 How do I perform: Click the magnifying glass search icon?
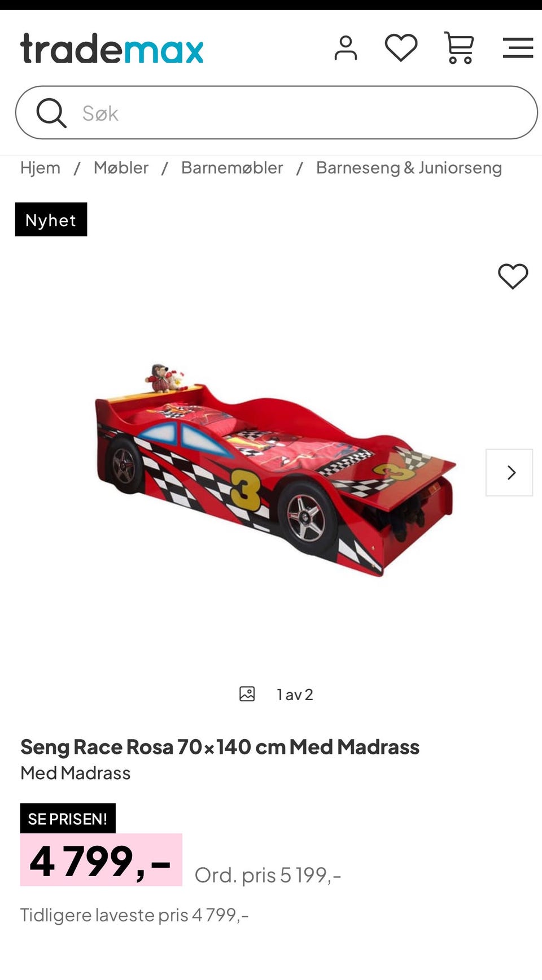51,113
